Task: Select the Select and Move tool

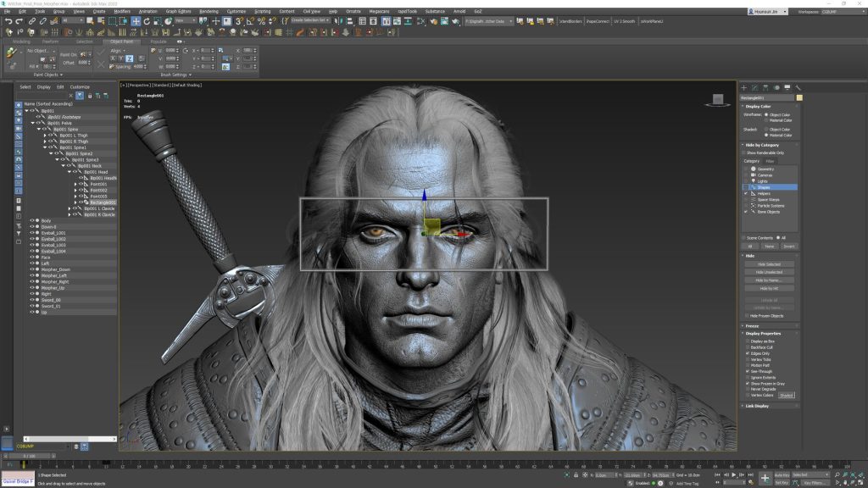Action: (136, 21)
